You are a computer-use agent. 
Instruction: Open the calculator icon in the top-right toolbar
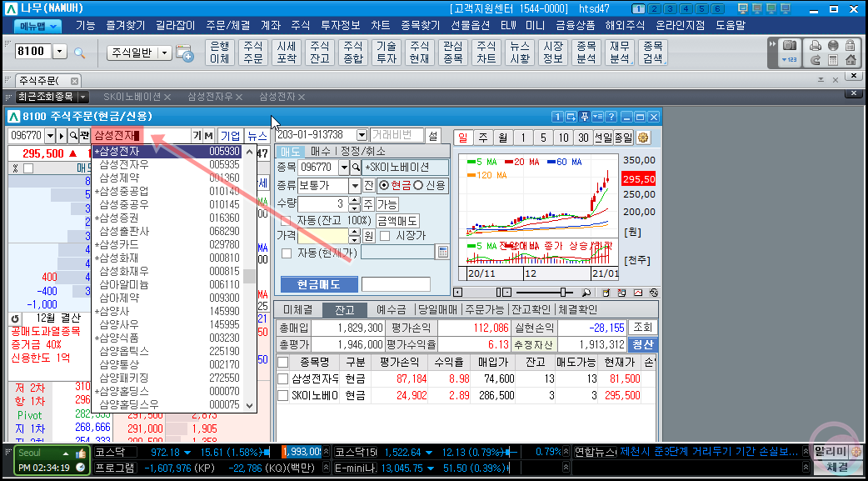pyautogui.click(x=832, y=60)
